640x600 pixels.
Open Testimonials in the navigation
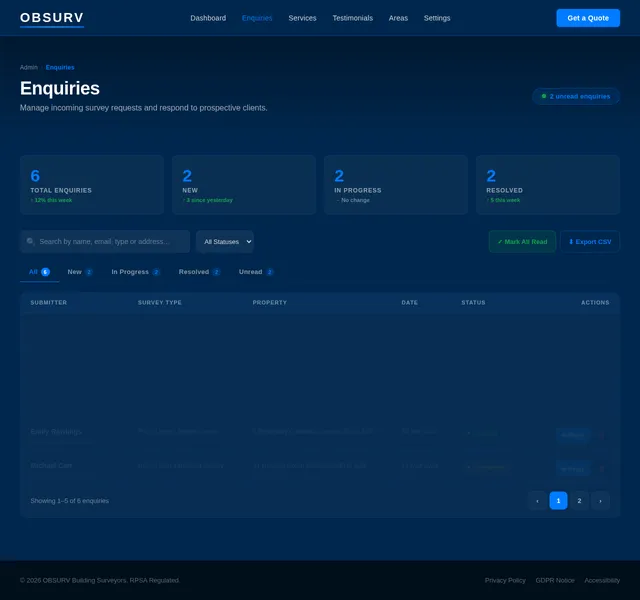352,18
